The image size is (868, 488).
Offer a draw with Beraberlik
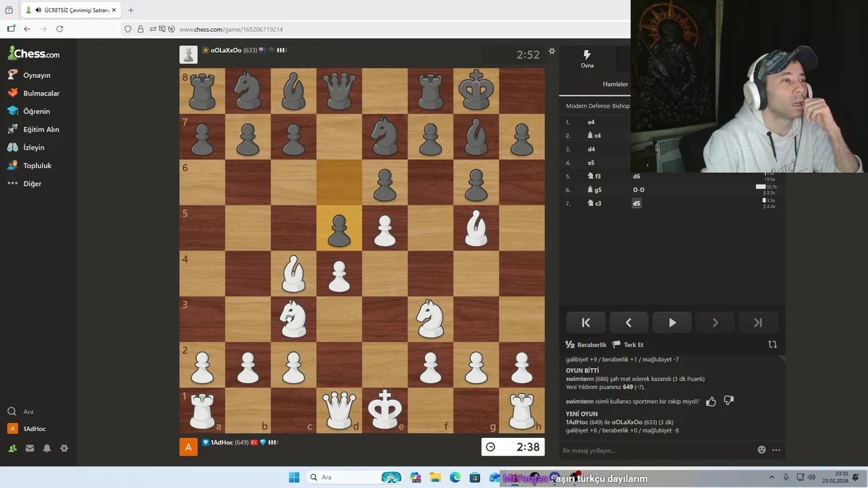pyautogui.click(x=586, y=344)
